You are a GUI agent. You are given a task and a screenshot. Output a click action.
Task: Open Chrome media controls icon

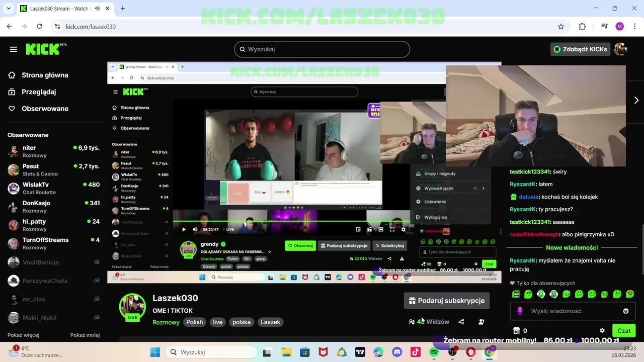(x=605, y=26)
